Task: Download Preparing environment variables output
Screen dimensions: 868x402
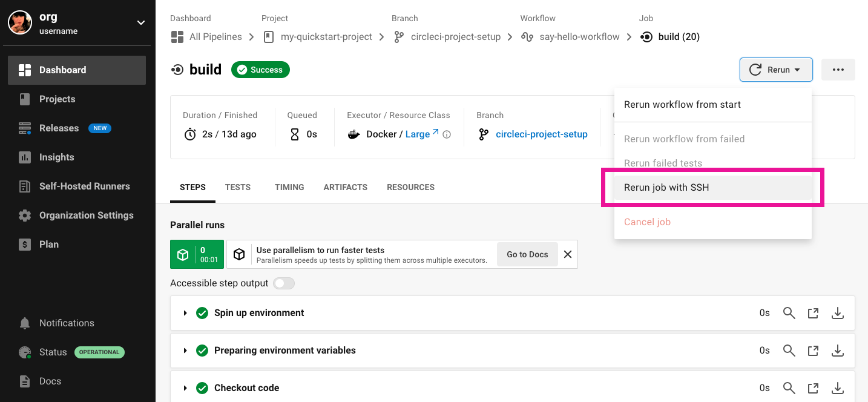Action: click(x=838, y=351)
